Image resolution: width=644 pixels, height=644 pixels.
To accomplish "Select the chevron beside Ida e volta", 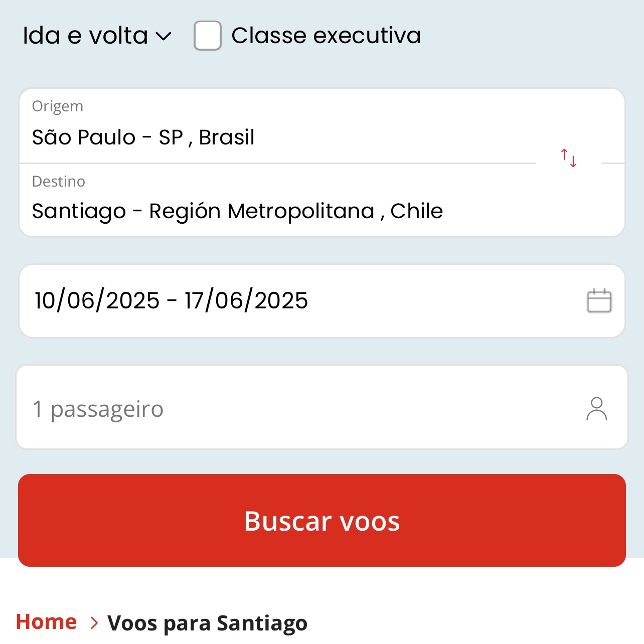I will point(164,36).
